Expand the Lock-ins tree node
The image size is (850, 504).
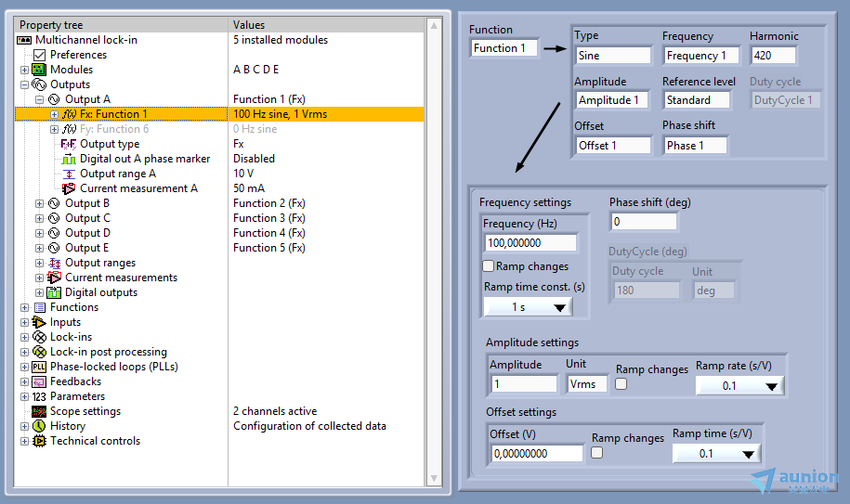click(25, 337)
